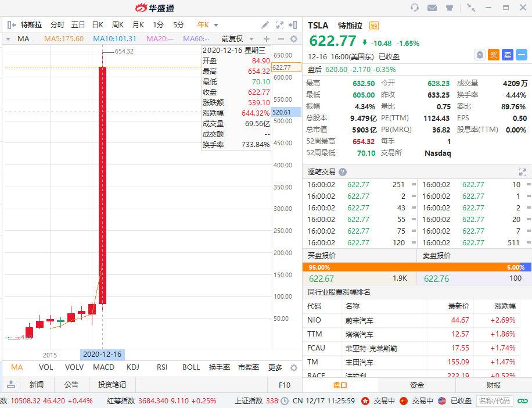This screenshot has width=532, height=408.
Task: Open the 前复权 adjustment dropdown
Action: [x=236, y=39]
